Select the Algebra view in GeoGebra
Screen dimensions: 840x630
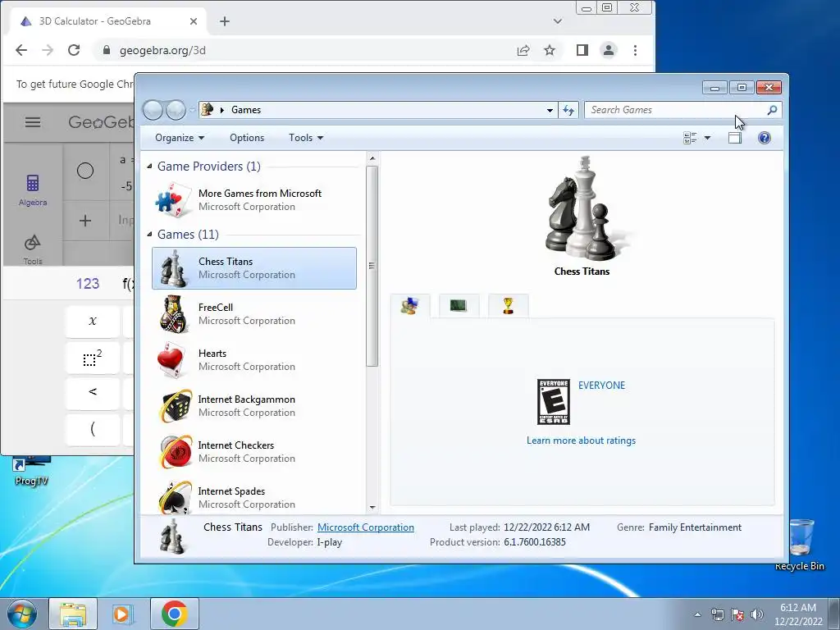[x=33, y=190]
